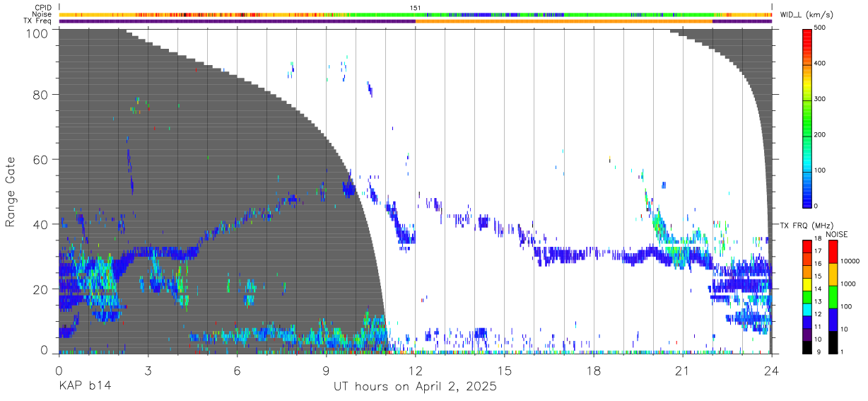The height and width of the screenshot is (401, 868).
Task: Click the UT hours on April 2, 2025 title
Action: click(416, 387)
